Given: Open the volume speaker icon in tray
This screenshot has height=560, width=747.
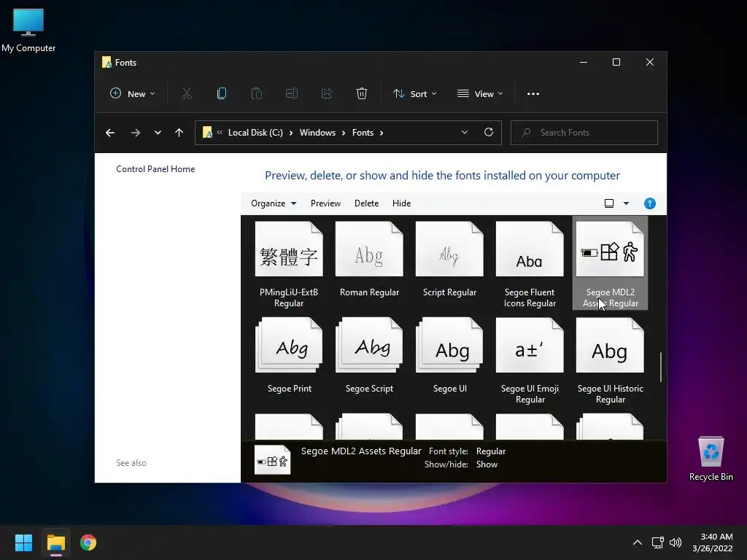Looking at the screenshot, I should 676,542.
